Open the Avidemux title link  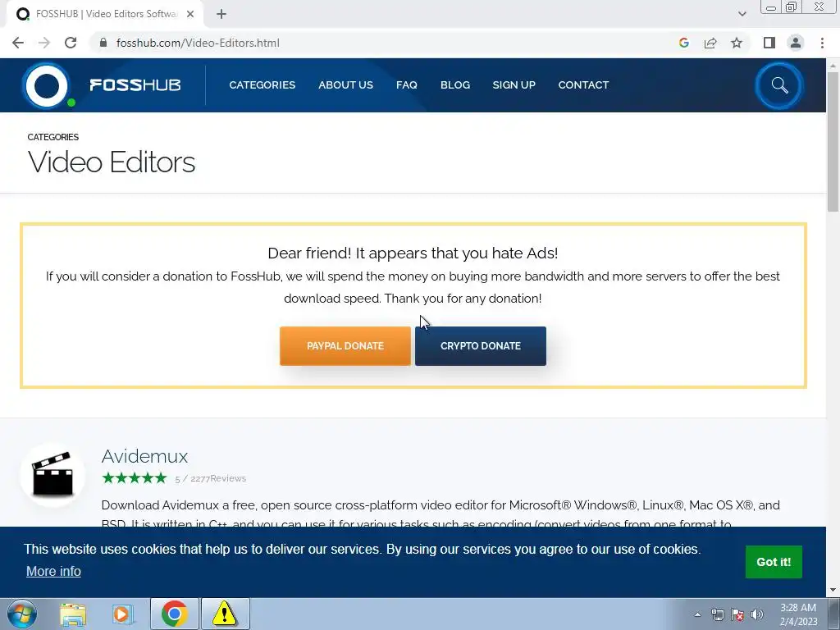144,456
